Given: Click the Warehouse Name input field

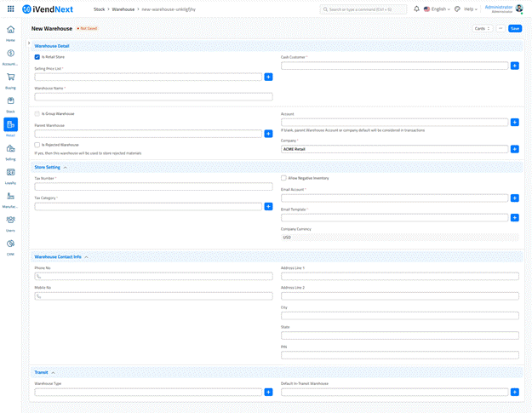Looking at the screenshot, I should pos(153,96).
